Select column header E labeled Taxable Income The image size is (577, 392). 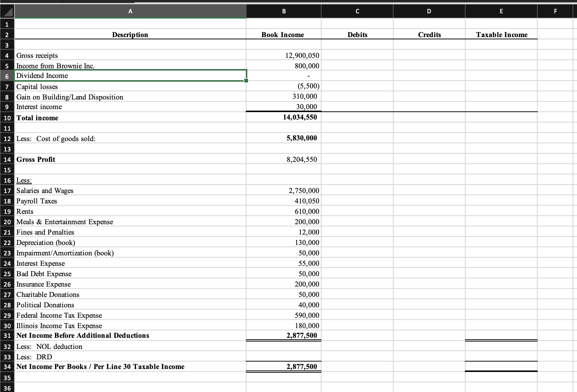point(501,11)
